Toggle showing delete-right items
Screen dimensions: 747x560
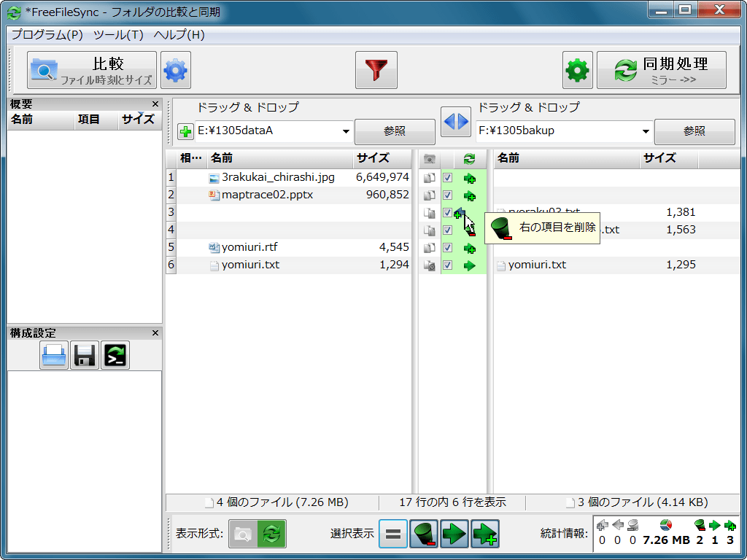click(x=424, y=534)
